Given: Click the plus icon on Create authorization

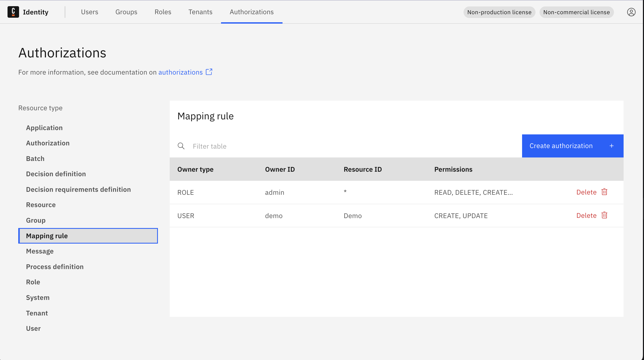Looking at the screenshot, I should [612, 146].
